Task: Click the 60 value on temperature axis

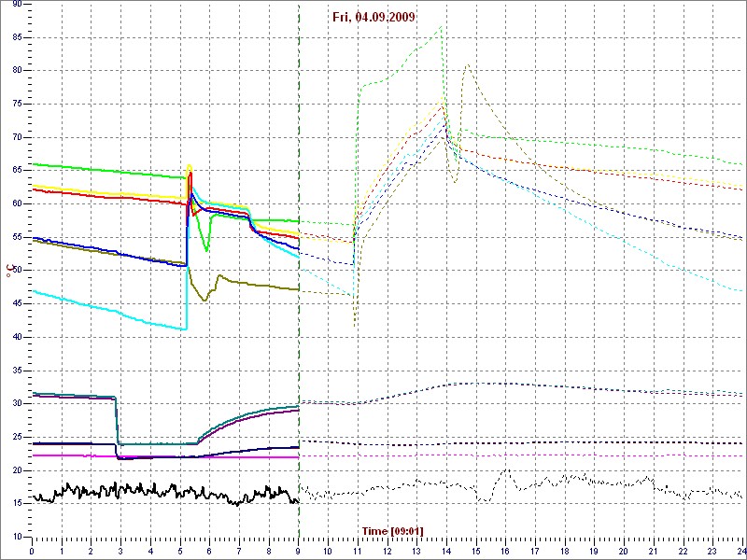Action: point(17,204)
